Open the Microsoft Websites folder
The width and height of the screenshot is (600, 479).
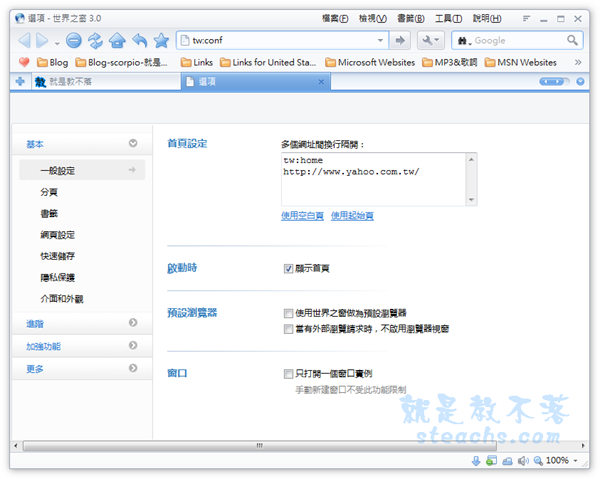click(370, 62)
